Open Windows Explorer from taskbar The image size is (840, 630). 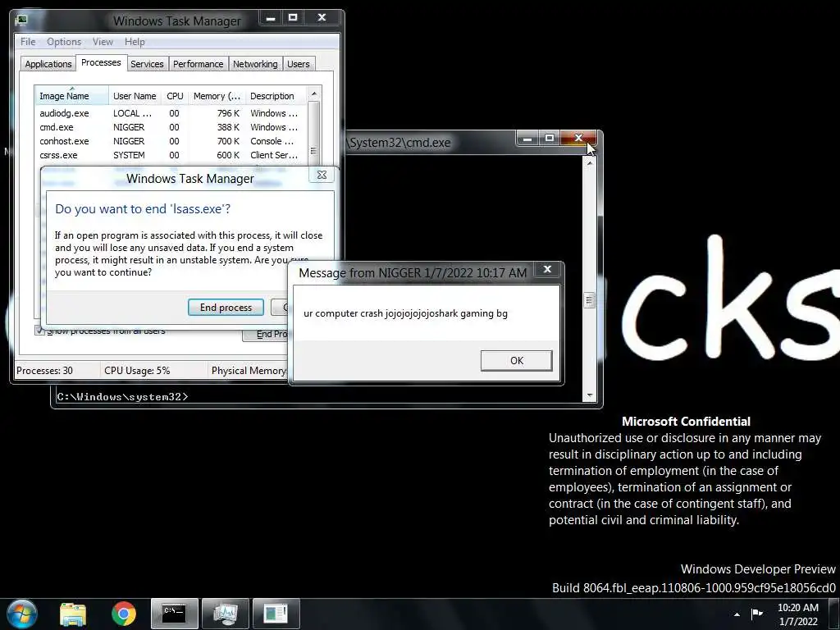pyautogui.click(x=73, y=614)
